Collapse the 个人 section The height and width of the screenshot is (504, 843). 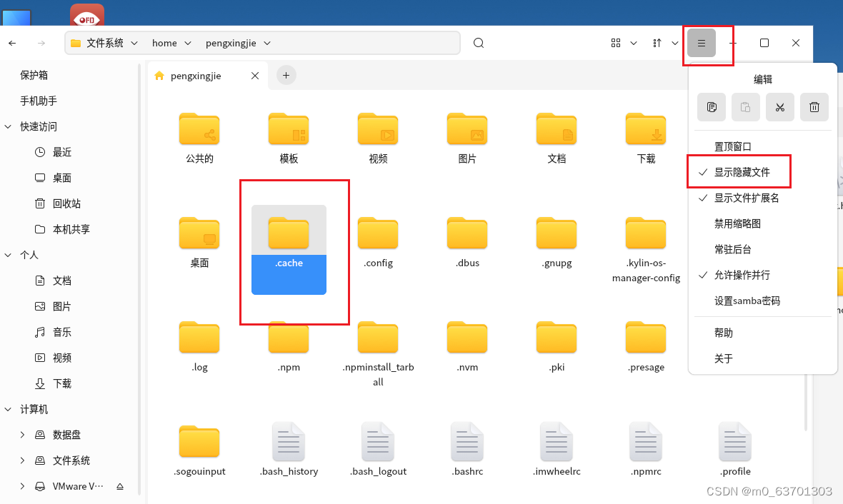(x=8, y=256)
